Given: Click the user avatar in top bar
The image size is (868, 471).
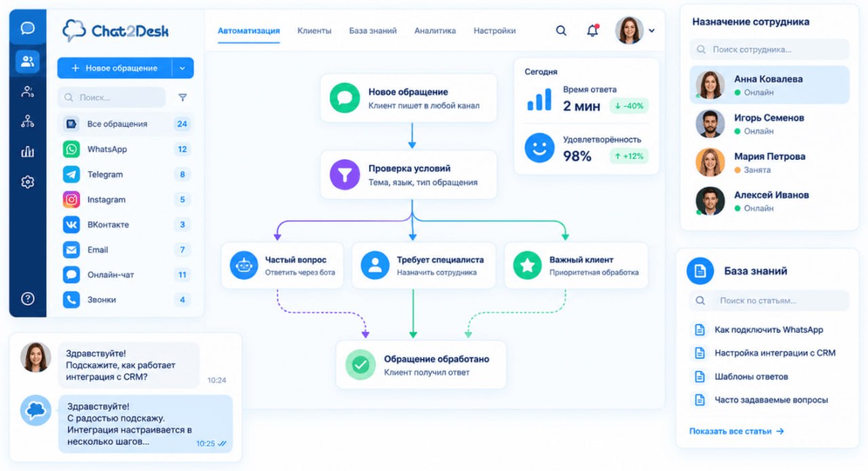Looking at the screenshot, I should click(629, 30).
